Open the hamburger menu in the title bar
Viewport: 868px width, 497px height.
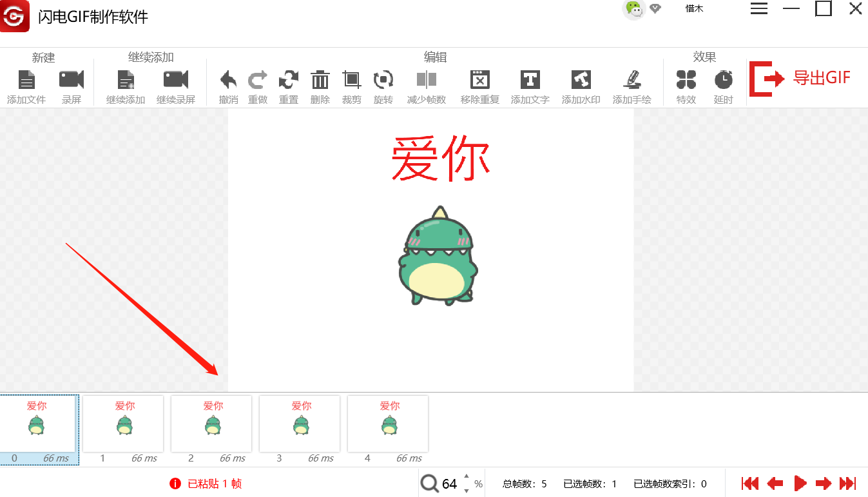(x=759, y=8)
